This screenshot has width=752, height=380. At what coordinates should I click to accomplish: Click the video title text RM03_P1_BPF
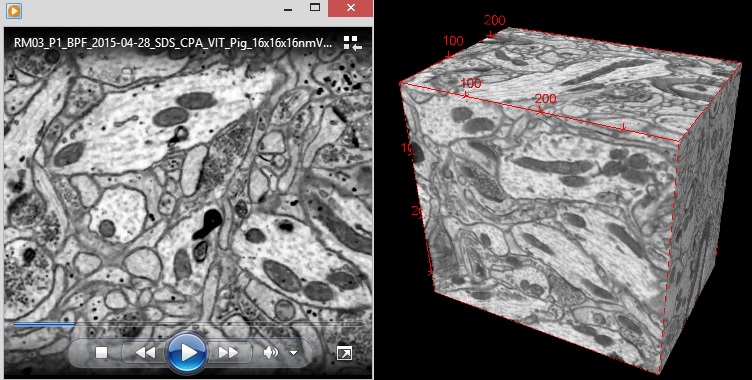click(174, 43)
